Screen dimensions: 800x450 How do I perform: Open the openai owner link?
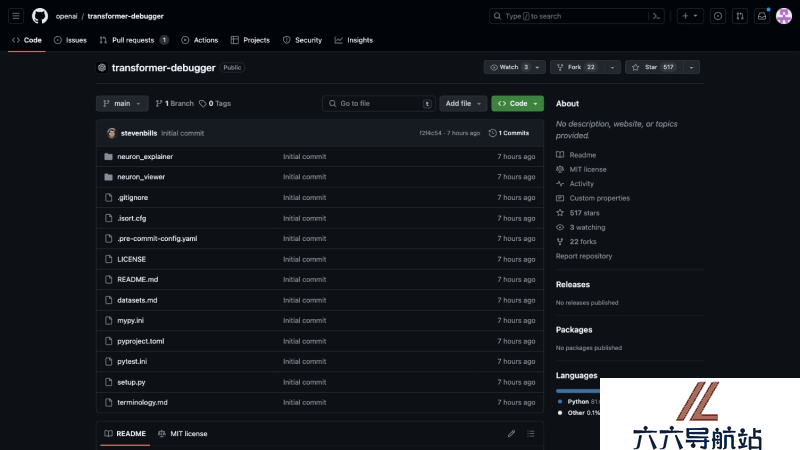coord(66,16)
